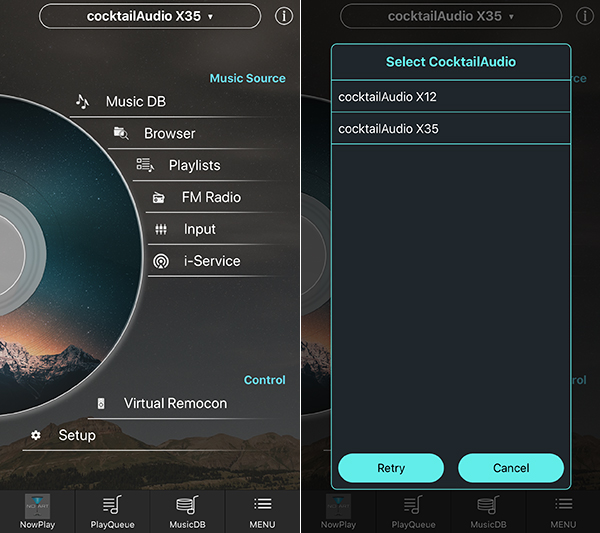The width and height of the screenshot is (600, 533).
Task: Click the Input grid icon
Action: (x=161, y=229)
